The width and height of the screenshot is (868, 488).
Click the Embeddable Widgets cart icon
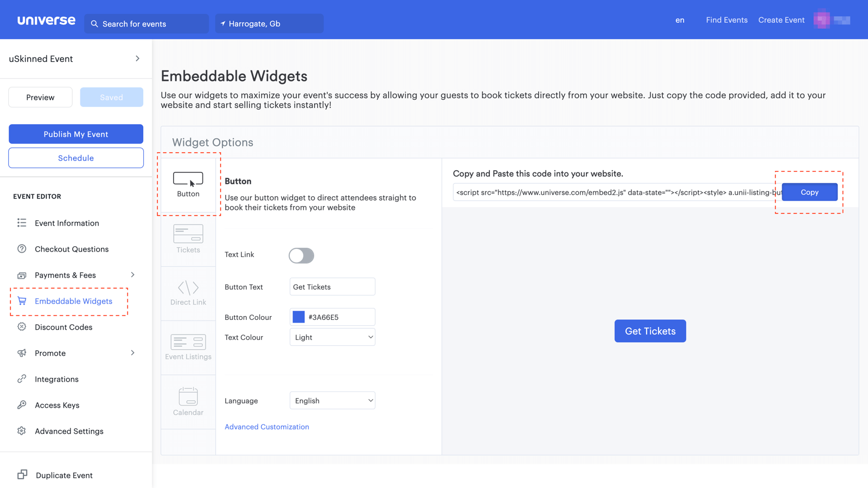coord(22,301)
